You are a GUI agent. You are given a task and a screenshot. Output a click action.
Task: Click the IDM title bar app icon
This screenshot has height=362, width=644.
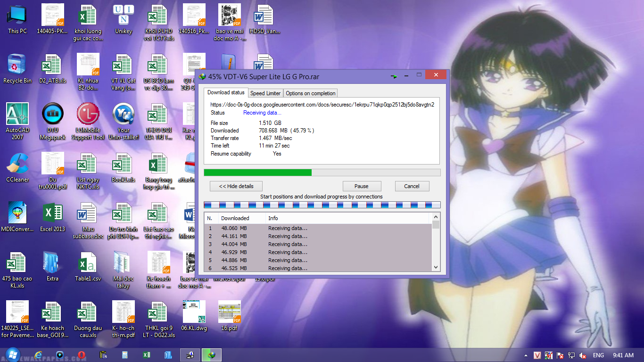[x=202, y=76]
